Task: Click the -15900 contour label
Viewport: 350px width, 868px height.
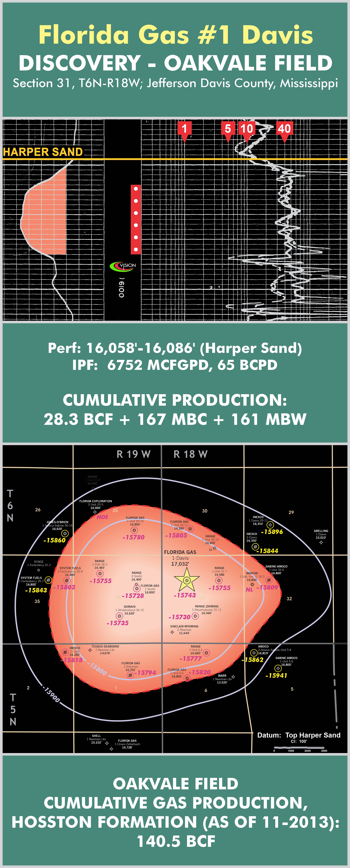Action: (x=52, y=694)
